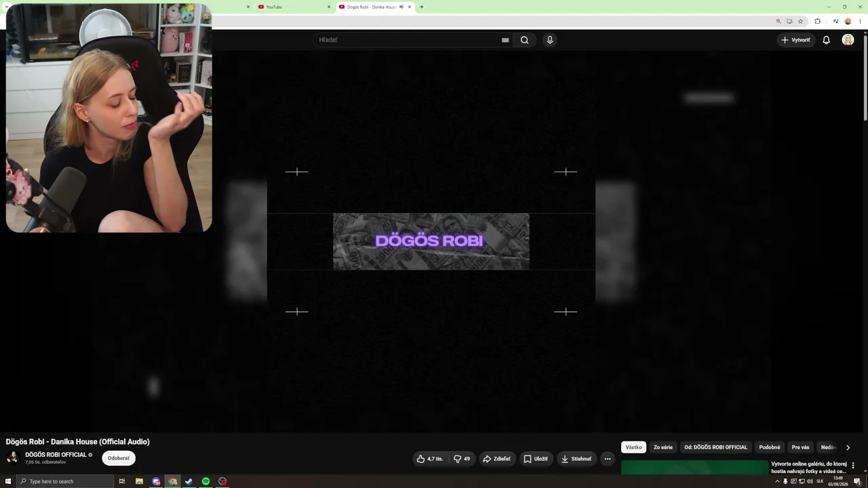Open the tab search dropdown in Chrome
The height and width of the screenshot is (488, 868).
coord(7,7)
